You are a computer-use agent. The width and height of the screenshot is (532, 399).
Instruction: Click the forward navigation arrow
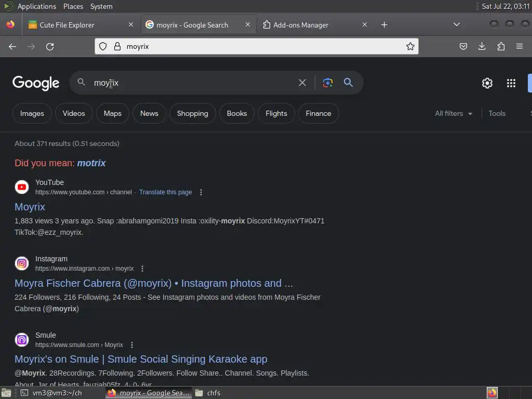(x=31, y=46)
